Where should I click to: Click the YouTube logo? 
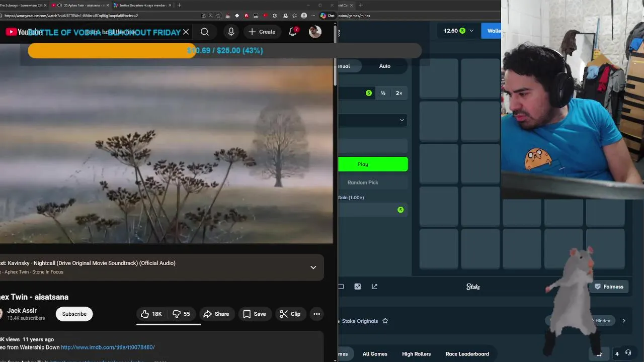coord(24,32)
